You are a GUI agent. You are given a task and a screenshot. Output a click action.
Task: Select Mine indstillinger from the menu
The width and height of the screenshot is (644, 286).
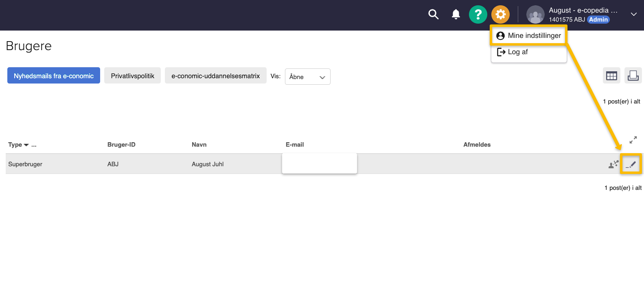point(529,36)
